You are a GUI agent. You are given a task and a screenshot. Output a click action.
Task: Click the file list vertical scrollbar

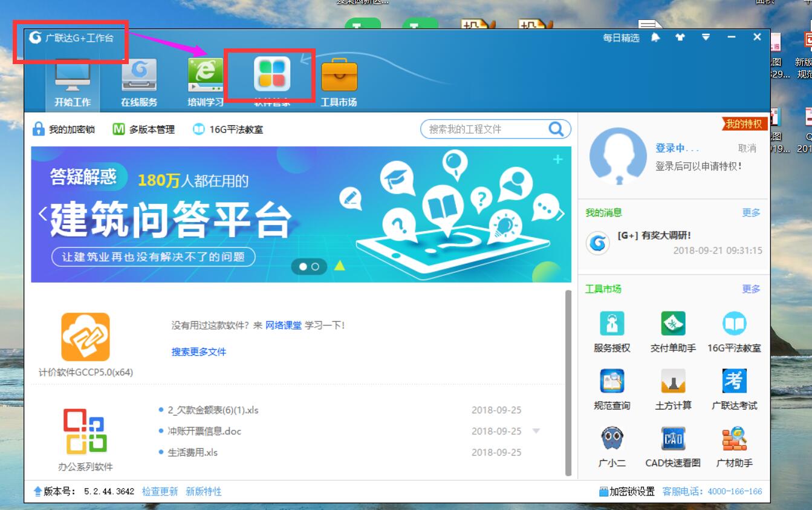[568, 383]
